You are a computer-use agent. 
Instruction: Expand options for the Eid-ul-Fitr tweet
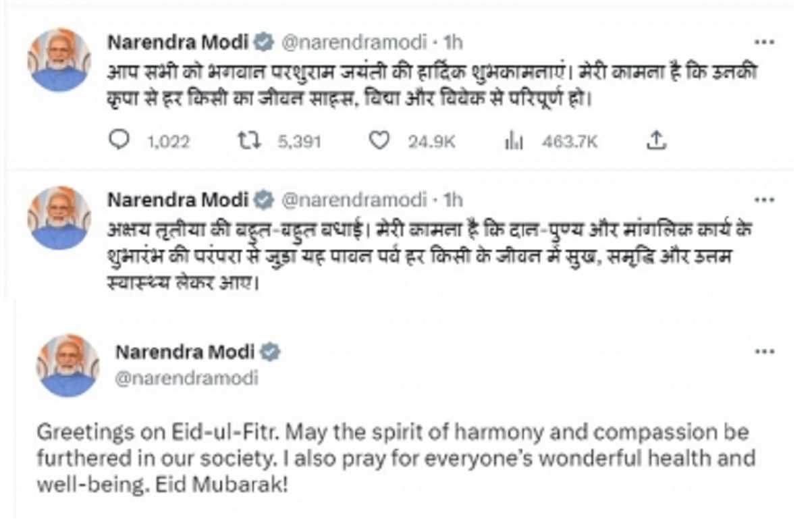(765, 350)
